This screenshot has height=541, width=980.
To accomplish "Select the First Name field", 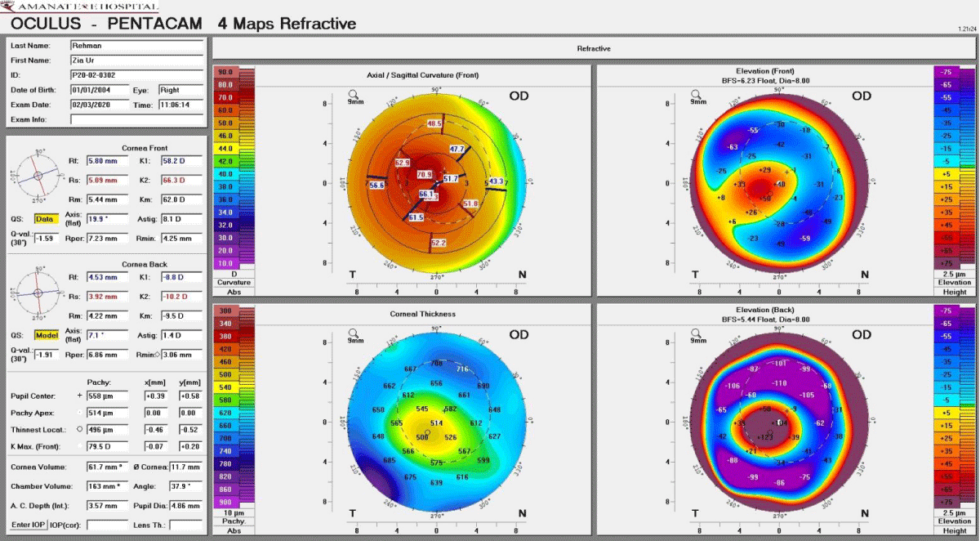I will pyautogui.click(x=136, y=60).
